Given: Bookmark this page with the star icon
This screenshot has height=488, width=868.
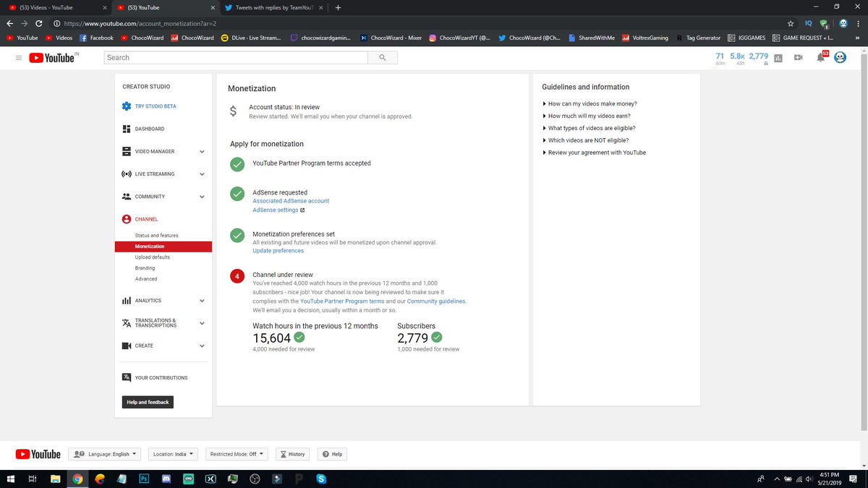Looking at the screenshot, I should tap(791, 23).
